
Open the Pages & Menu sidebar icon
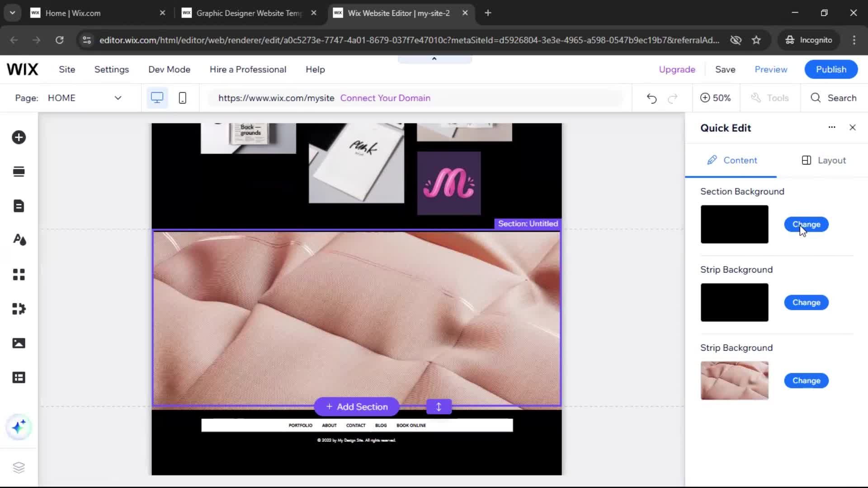19,206
